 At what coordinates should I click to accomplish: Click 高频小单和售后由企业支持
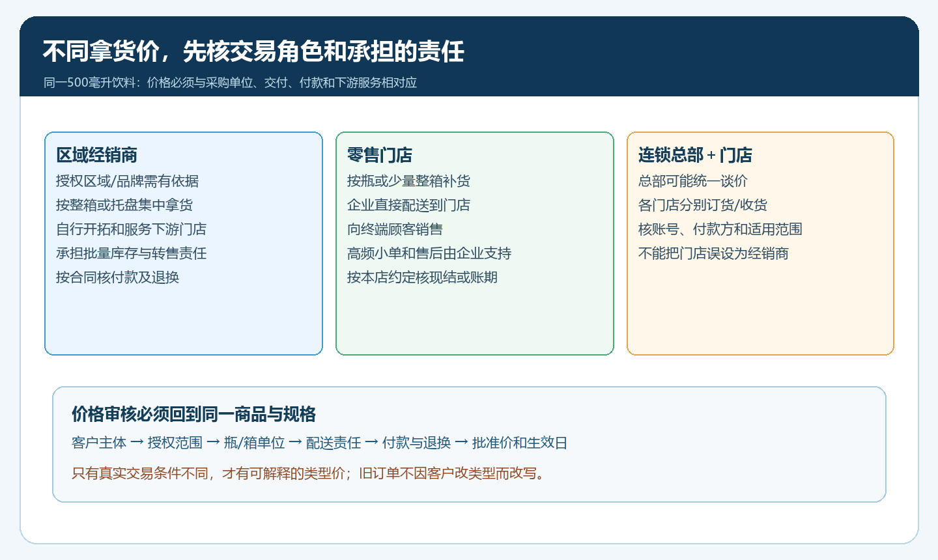click(429, 253)
